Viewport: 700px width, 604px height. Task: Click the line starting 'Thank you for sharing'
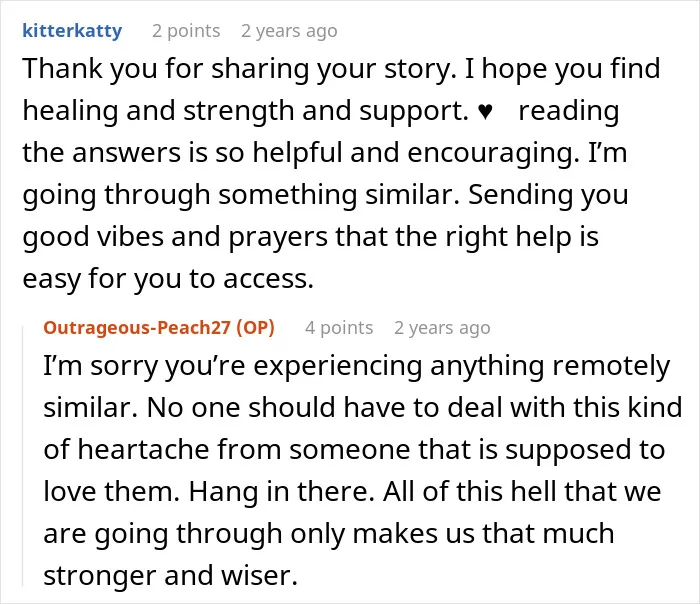(342, 69)
